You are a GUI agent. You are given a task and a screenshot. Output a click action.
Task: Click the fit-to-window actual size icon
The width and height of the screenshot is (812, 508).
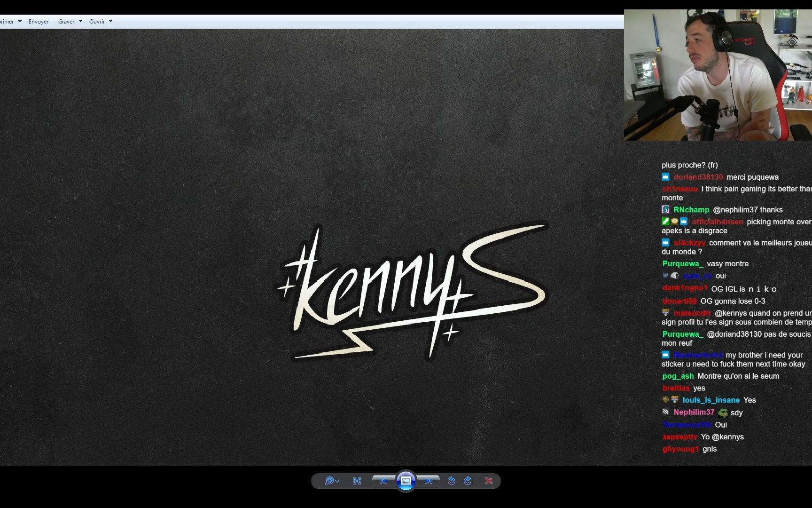357,481
